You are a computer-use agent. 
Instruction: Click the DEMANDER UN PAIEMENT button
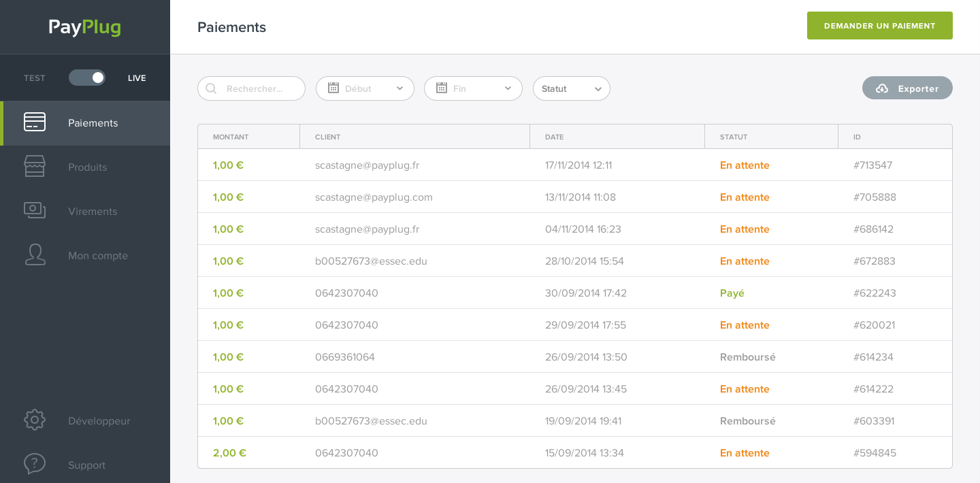click(x=879, y=25)
